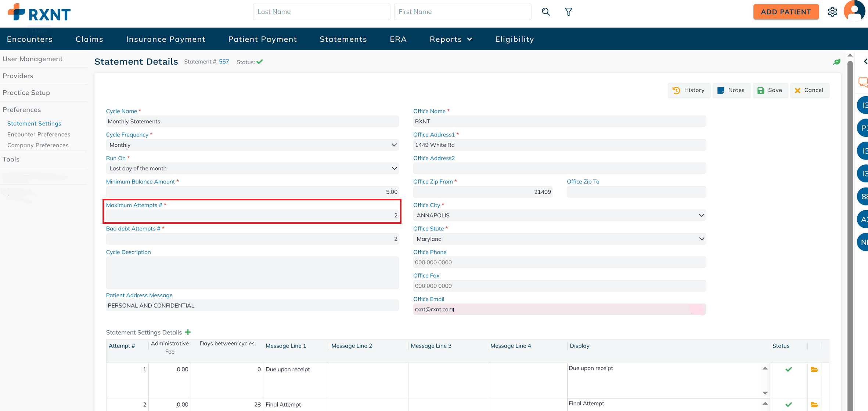868x411 pixels.
Task: Click the green leaf icon
Action: [836, 62]
